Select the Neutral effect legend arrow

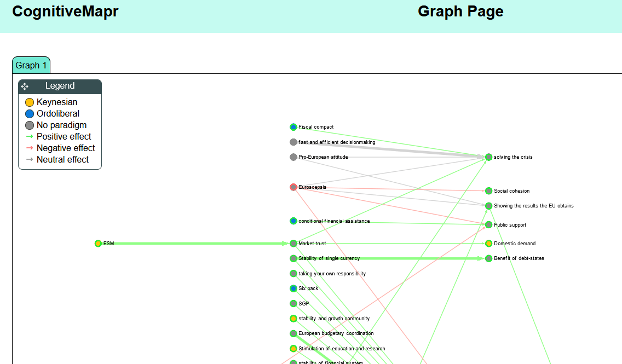point(30,159)
